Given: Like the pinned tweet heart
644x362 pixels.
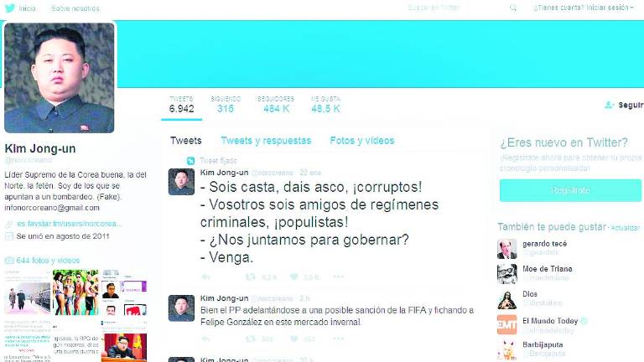Looking at the screenshot, I should [294, 277].
